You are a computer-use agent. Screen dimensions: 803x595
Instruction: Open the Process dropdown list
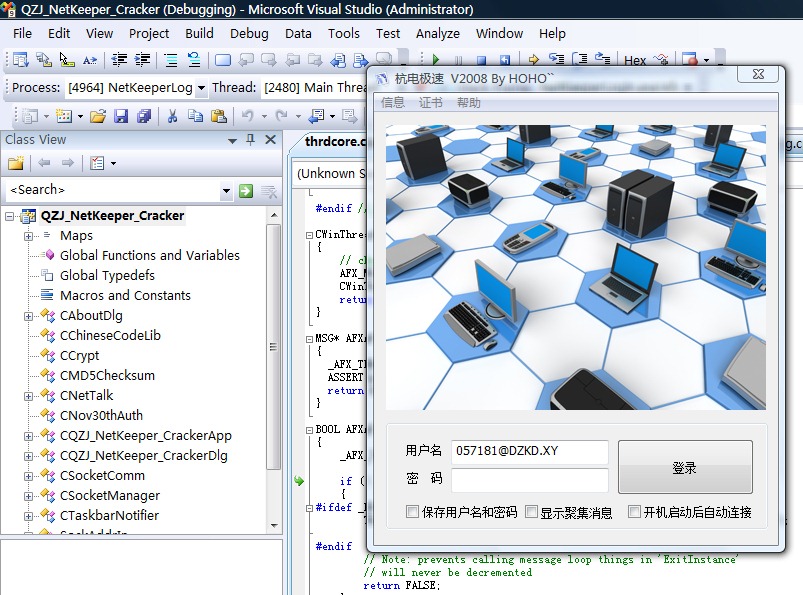(x=201, y=88)
